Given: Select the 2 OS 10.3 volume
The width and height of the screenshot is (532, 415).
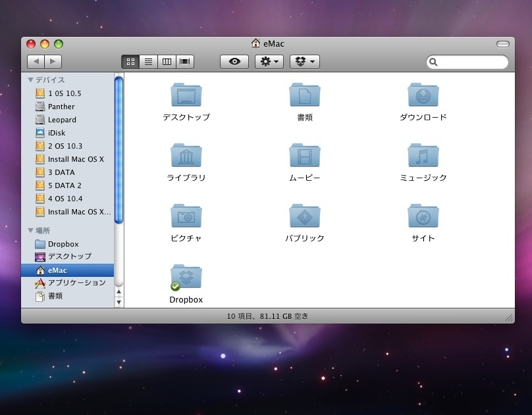Looking at the screenshot, I should coord(68,146).
